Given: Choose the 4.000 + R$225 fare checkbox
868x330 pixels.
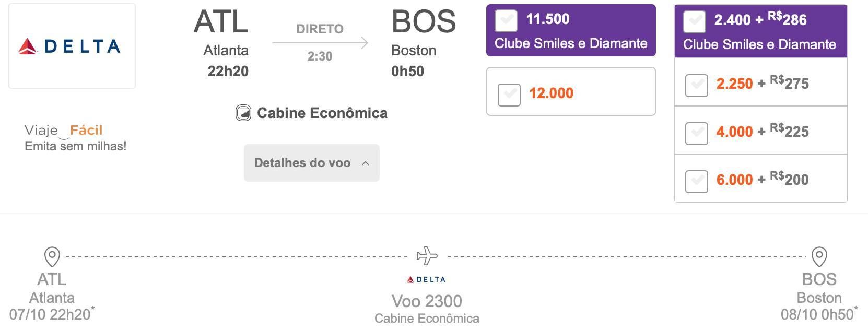Looking at the screenshot, I should 697,133.
